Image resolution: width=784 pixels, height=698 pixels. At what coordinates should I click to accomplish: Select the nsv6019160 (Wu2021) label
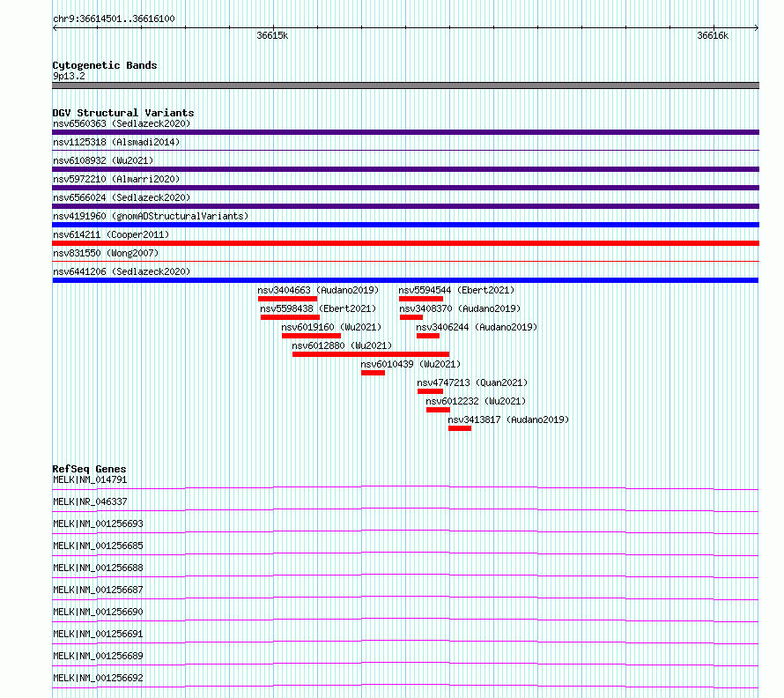point(331,327)
